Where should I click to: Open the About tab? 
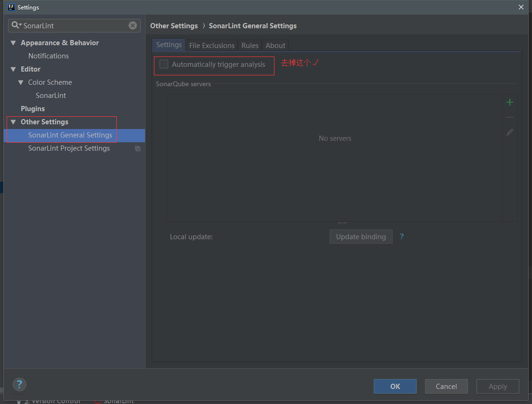point(275,46)
